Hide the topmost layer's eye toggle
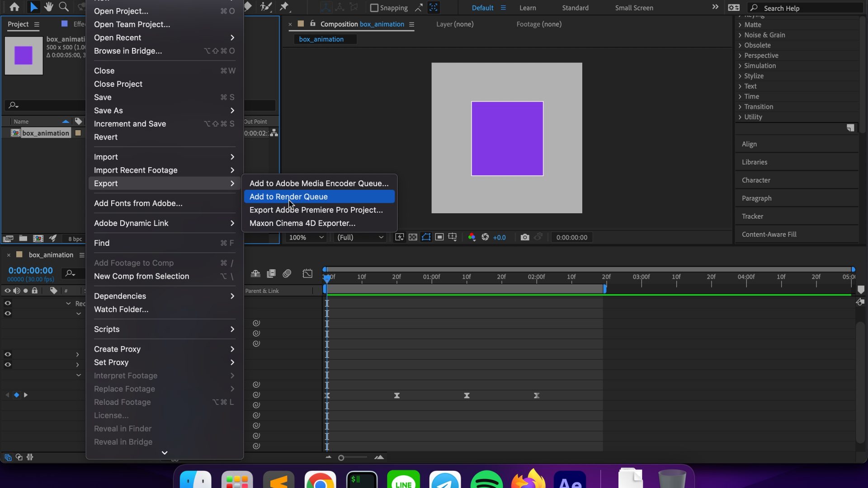This screenshot has width=868, height=488. tap(8, 303)
